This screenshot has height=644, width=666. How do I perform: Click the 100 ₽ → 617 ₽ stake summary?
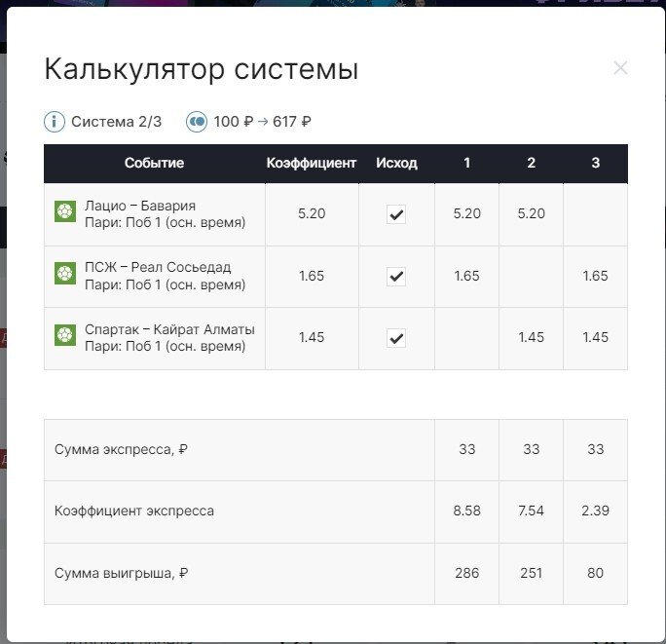pos(263,122)
